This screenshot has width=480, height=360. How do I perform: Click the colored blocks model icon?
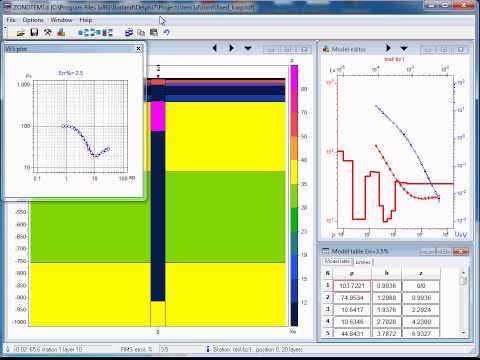point(61,32)
